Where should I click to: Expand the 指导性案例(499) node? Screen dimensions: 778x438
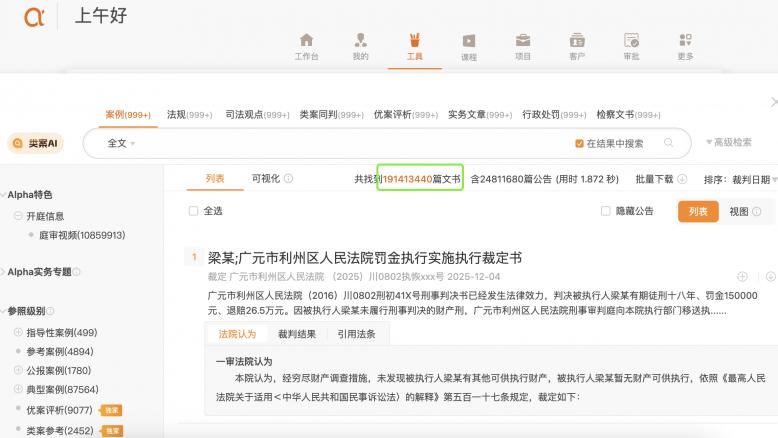[x=18, y=332]
